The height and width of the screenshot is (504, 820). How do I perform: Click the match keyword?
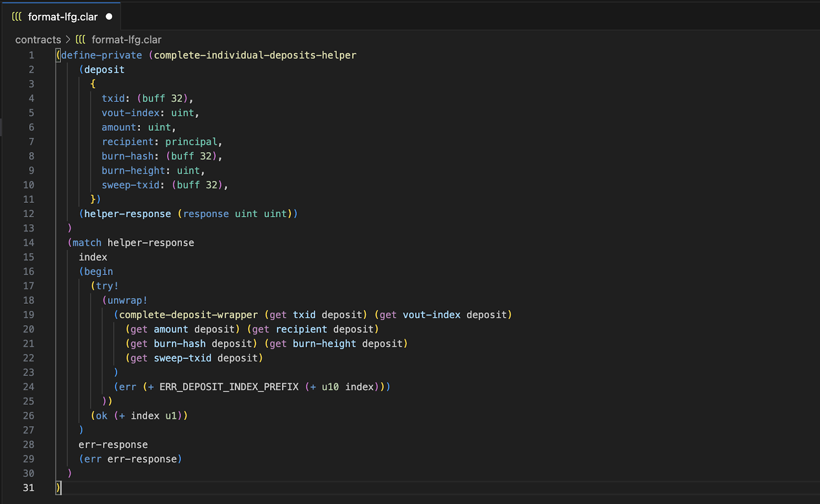[87, 243]
